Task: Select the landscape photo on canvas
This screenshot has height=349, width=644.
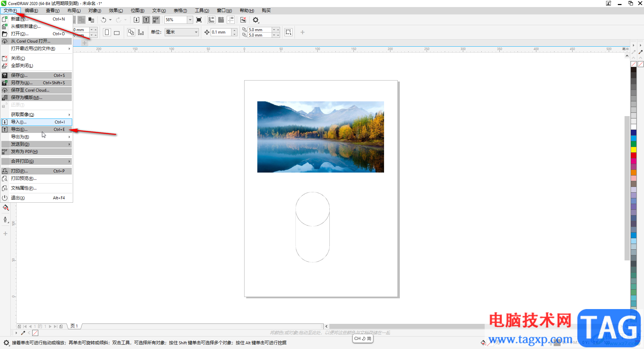Action: tap(320, 137)
